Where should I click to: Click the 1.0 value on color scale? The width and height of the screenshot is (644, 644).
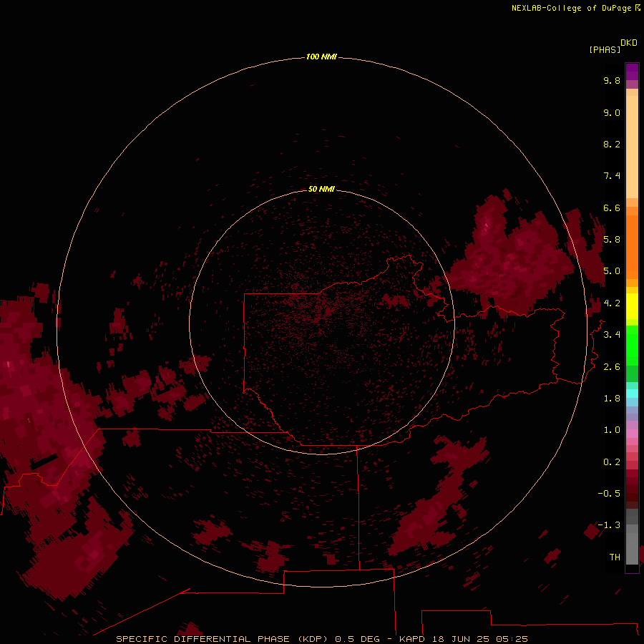point(612,430)
